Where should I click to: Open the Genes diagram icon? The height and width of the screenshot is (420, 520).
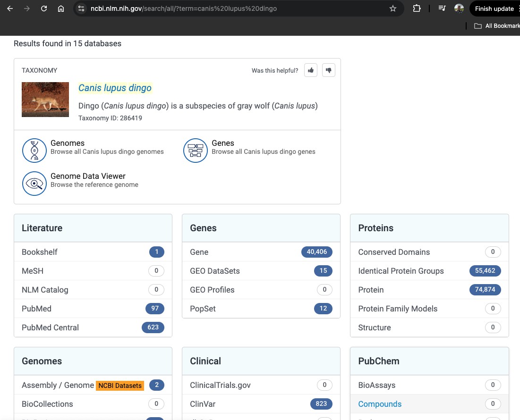click(x=196, y=151)
